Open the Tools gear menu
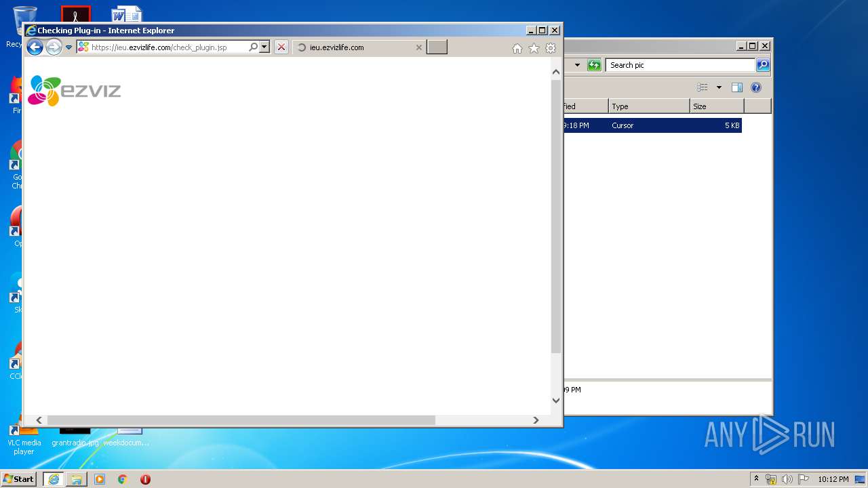The width and height of the screenshot is (868, 488). [x=551, y=48]
